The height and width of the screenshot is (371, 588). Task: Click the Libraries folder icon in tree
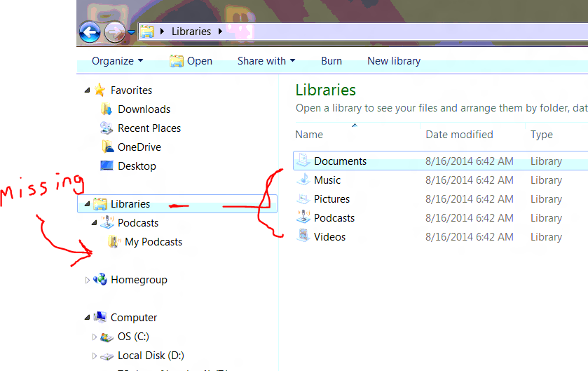pos(100,203)
